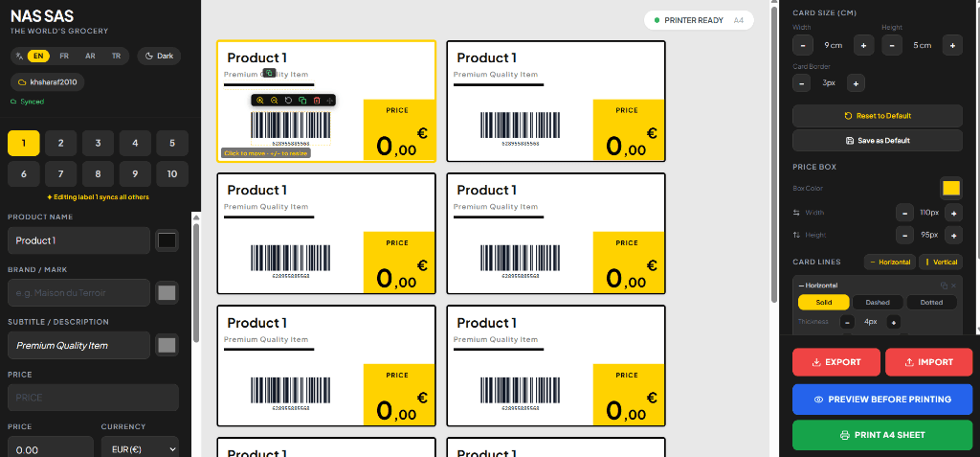Open the yellow price Box Color swatch
The height and width of the screenshot is (457, 980).
point(951,188)
